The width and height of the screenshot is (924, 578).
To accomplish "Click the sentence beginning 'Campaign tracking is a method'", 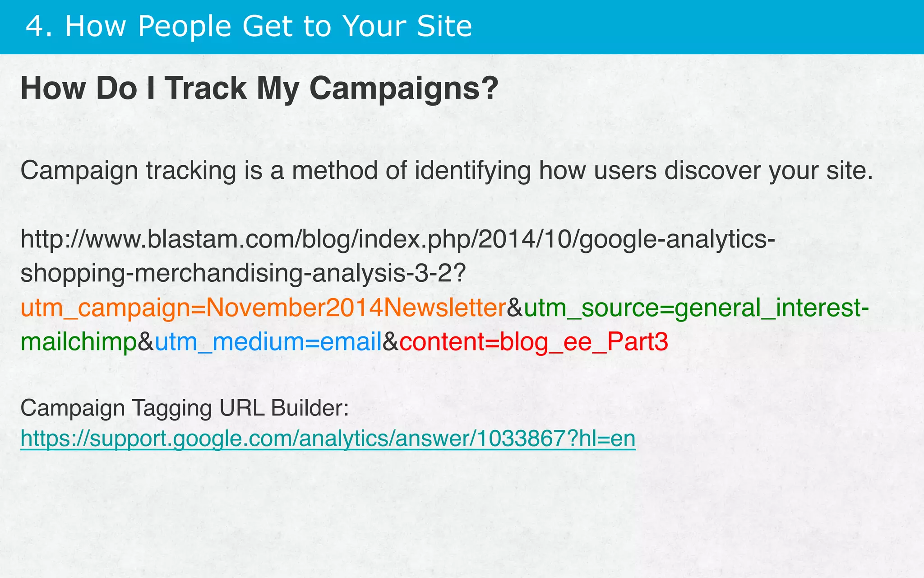I will [447, 172].
